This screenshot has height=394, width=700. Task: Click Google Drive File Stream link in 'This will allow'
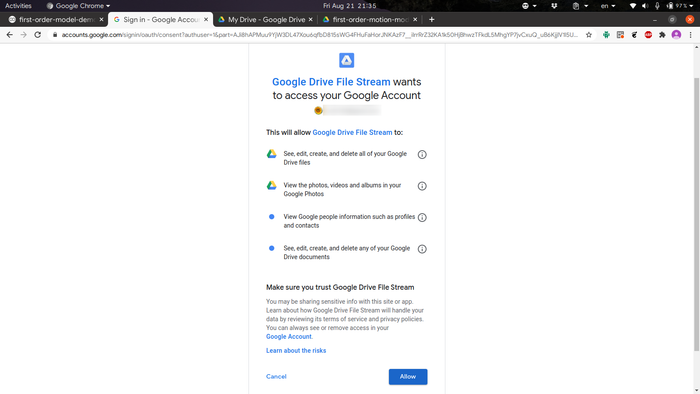point(352,133)
